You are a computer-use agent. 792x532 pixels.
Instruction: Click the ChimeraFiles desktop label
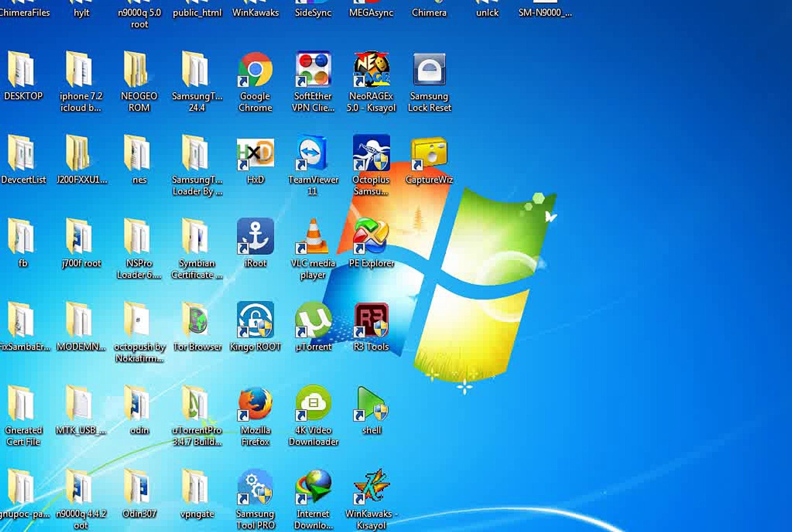coord(24,13)
